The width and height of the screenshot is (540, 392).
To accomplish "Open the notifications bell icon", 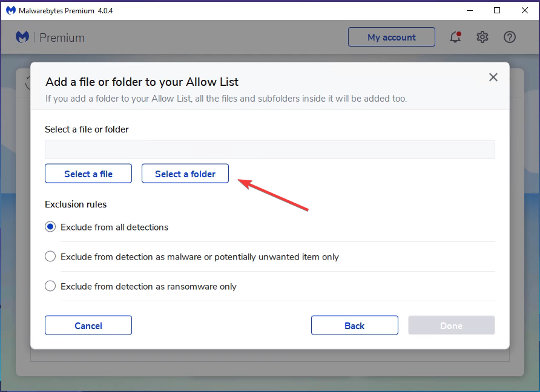I will (x=455, y=37).
